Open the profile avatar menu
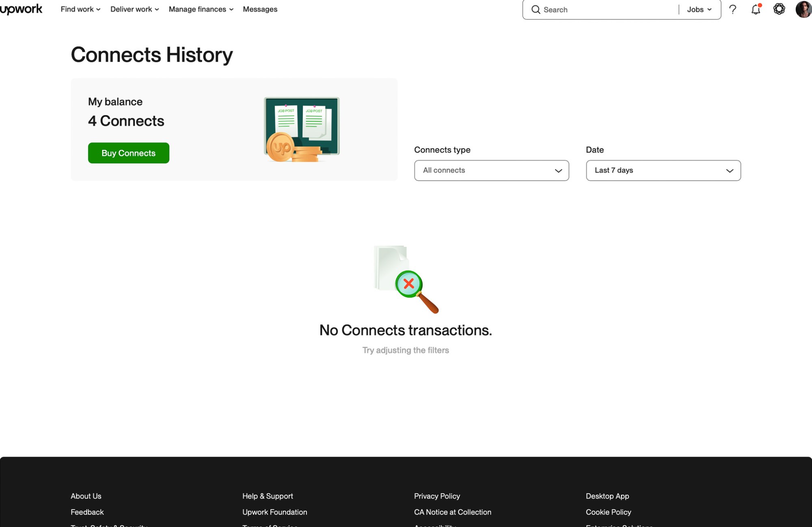 (803, 9)
